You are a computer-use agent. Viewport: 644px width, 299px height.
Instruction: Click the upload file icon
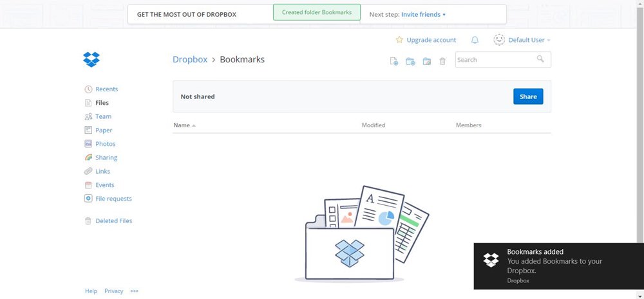394,62
